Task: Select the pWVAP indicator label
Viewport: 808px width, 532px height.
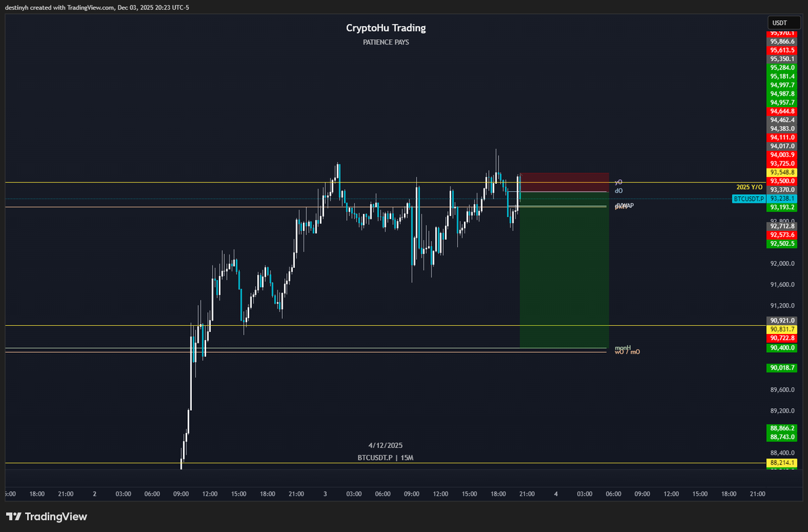Action: point(624,205)
